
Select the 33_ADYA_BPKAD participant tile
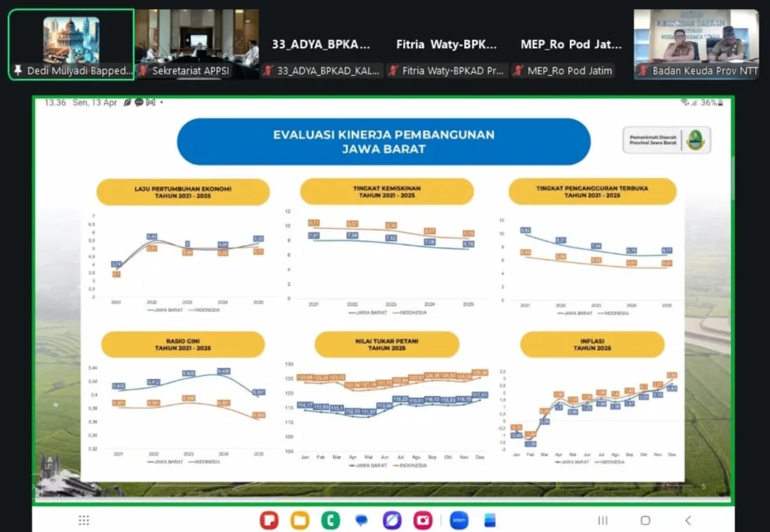[322, 44]
